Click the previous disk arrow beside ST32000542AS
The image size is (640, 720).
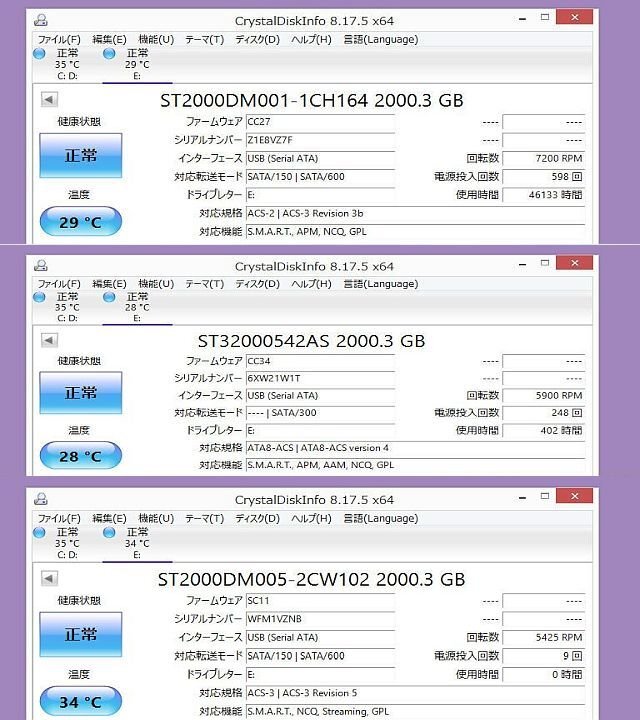49,340
